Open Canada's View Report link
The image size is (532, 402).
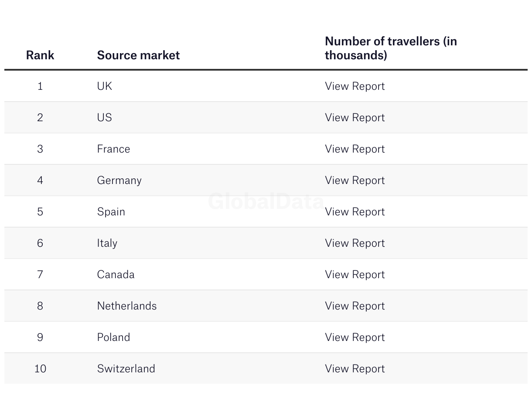click(355, 275)
